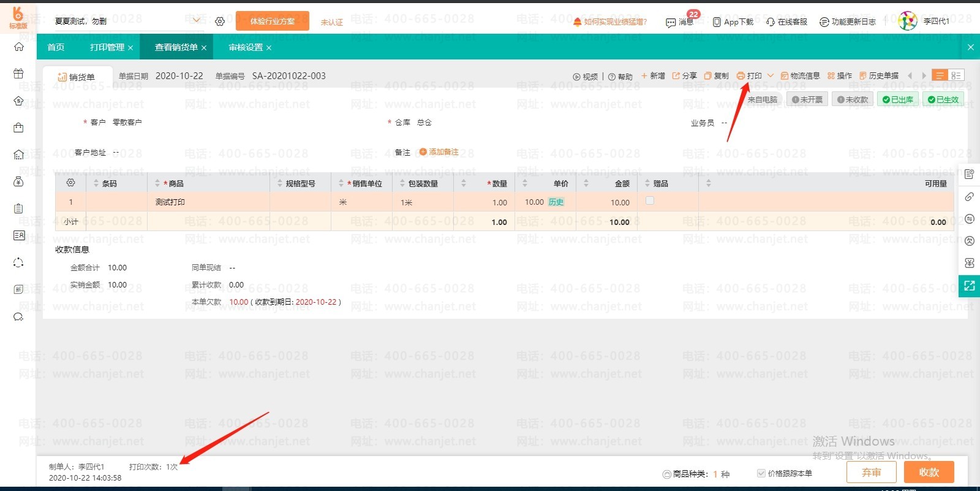Open 在线客服 online support
This screenshot has height=491, width=980.
[786, 22]
